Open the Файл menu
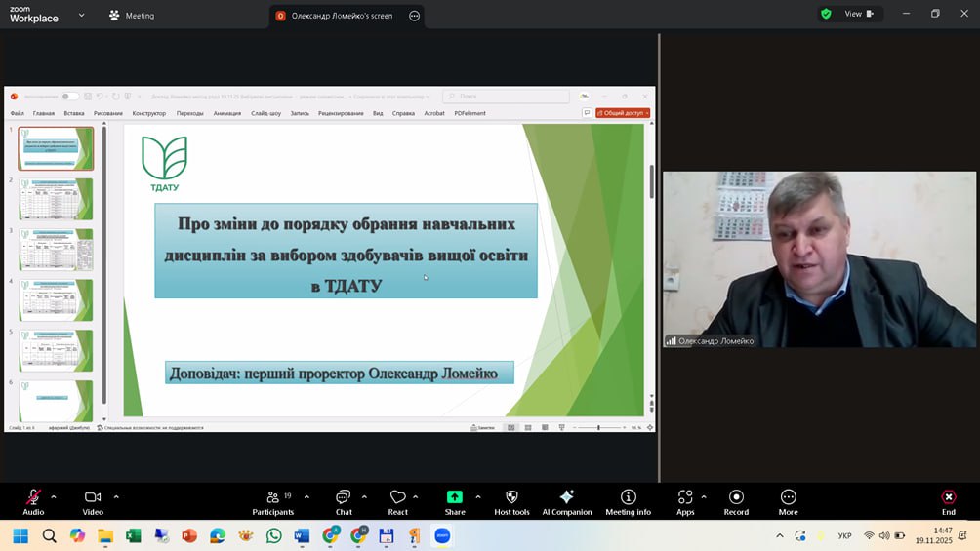The image size is (980, 551). point(17,113)
